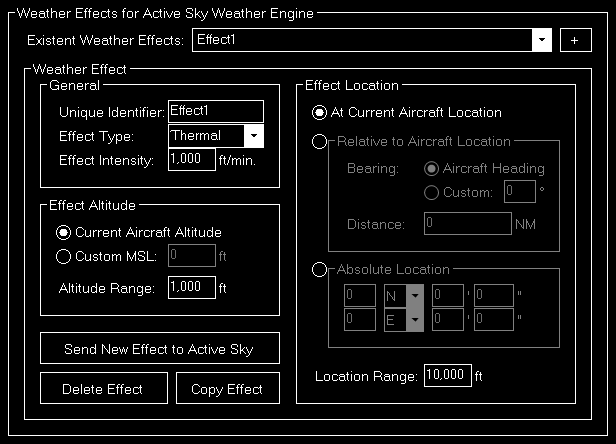Edit the Unique Identifier field
Screen dimensions: 616x444
[216, 112]
